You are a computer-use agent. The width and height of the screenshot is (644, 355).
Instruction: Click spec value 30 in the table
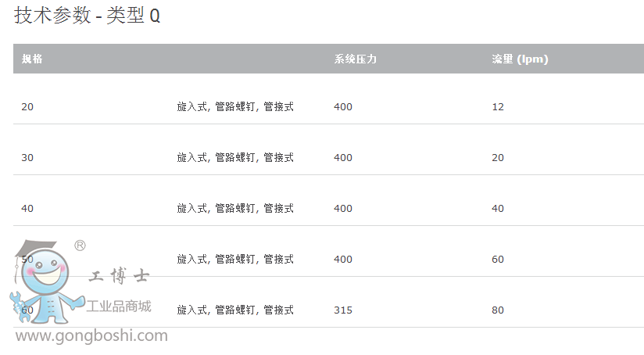tap(27, 158)
